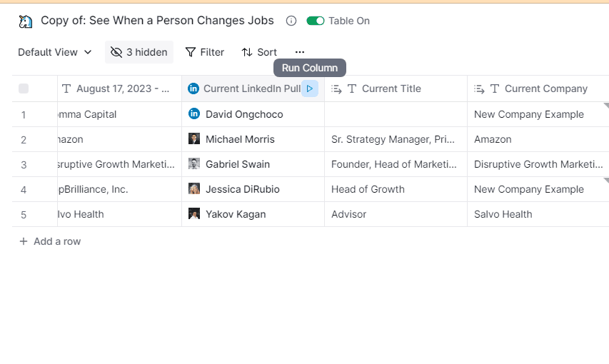Open the table info icon
Screen dimensions: 609x364
pyautogui.click(x=291, y=21)
